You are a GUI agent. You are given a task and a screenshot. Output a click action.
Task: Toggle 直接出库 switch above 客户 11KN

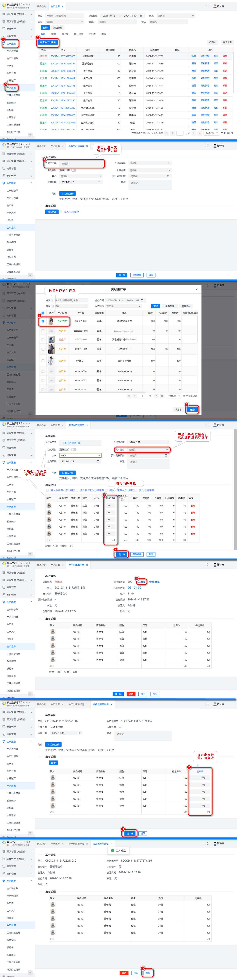point(73,449)
